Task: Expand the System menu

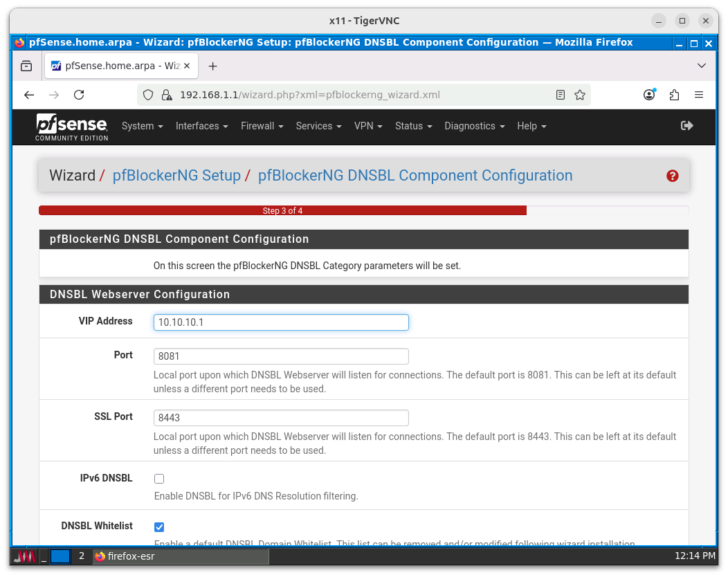Action: point(142,127)
